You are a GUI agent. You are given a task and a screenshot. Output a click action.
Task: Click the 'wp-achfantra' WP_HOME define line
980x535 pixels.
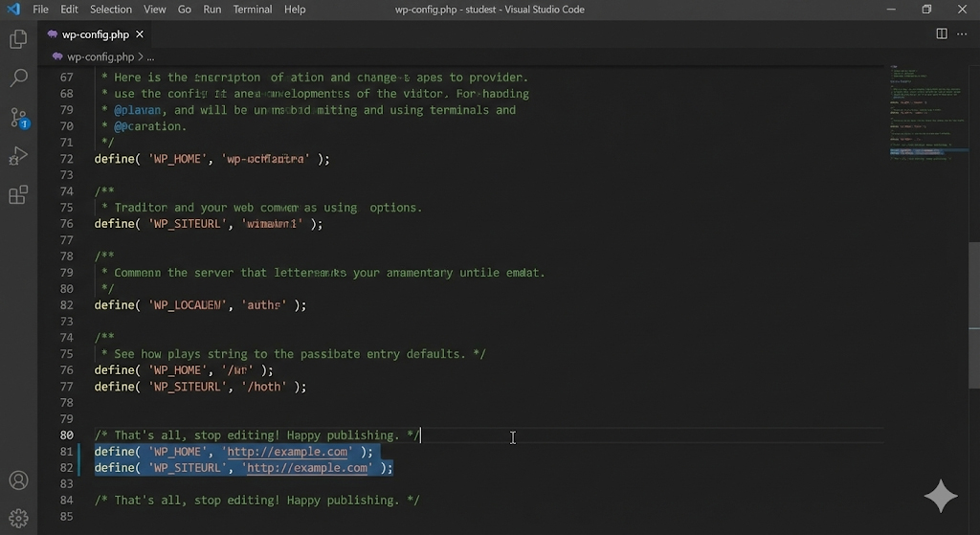point(212,159)
